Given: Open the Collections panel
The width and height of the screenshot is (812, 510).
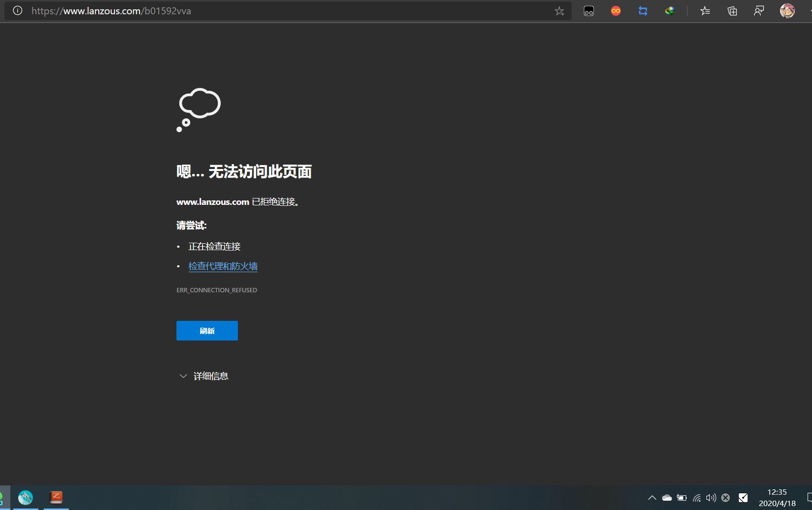Looking at the screenshot, I should point(732,11).
